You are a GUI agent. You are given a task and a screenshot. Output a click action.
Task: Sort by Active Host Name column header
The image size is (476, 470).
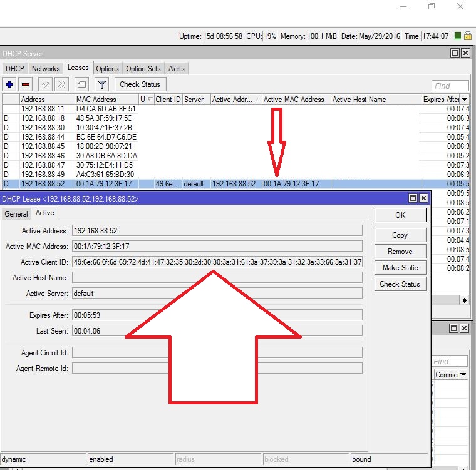(x=376, y=100)
